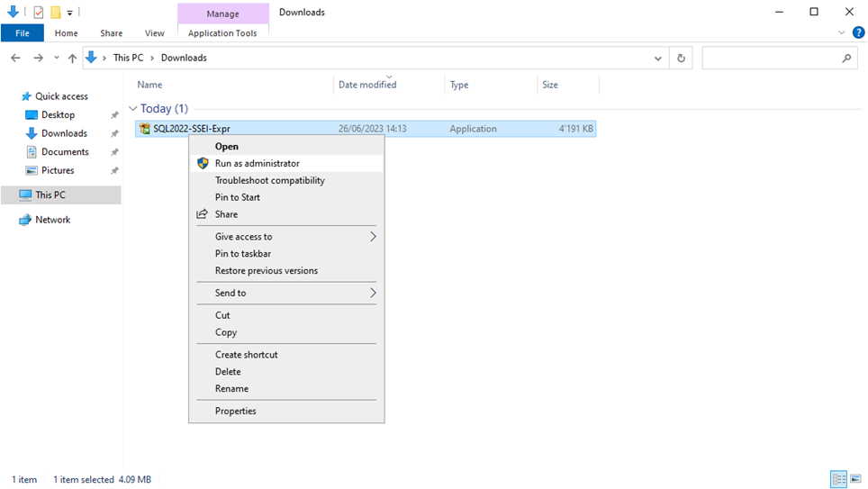Open Customize Quick Access Toolbar dropdown
Image resolution: width=868 pixels, height=489 pixels.
69,13
